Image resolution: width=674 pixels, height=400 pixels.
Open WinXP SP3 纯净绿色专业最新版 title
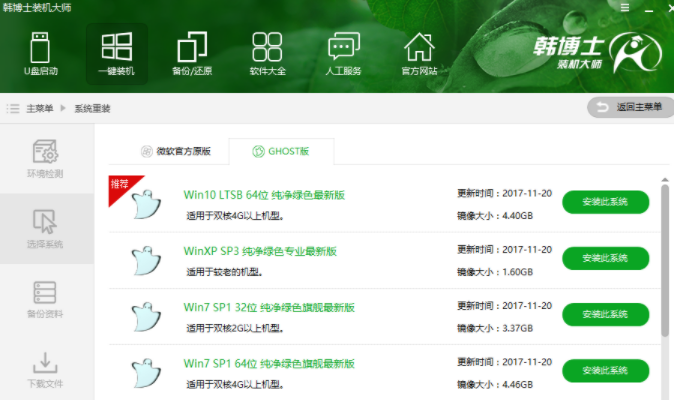[260, 251]
